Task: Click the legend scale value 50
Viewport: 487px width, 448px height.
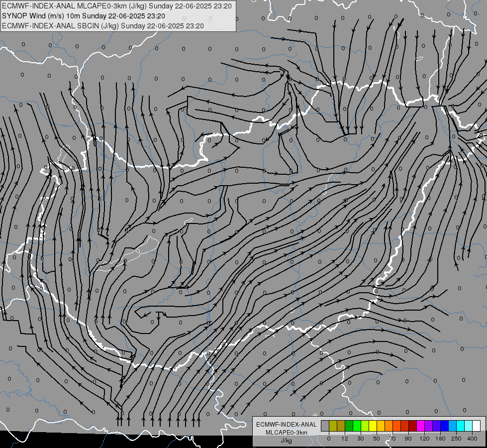Action: point(377,439)
